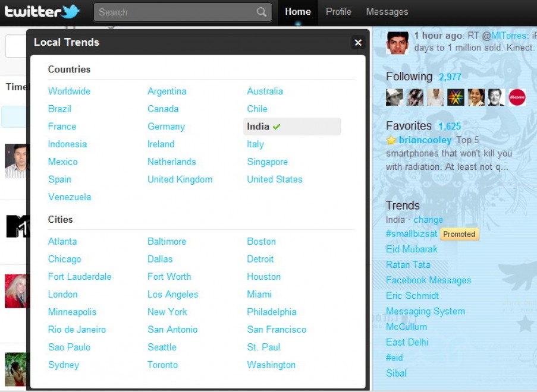This screenshot has height=392, width=537.
Task: Open the Eid Mubarak trend
Action: (412, 249)
